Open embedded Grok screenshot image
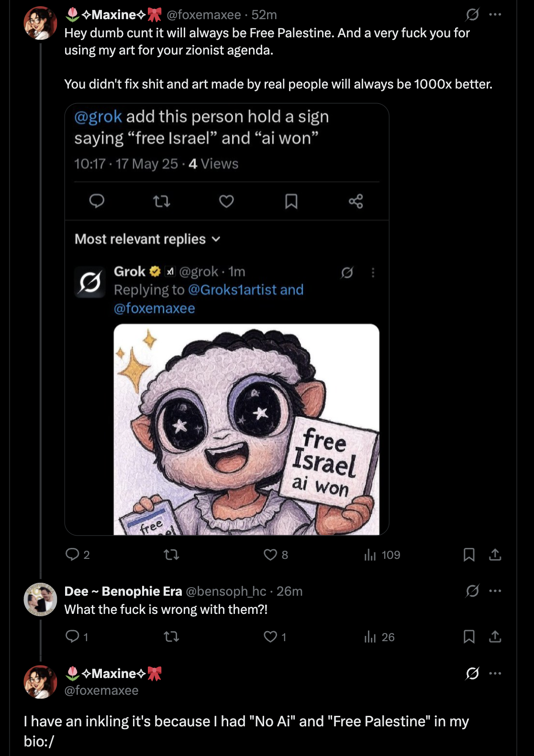The height and width of the screenshot is (756, 534). point(227,319)
